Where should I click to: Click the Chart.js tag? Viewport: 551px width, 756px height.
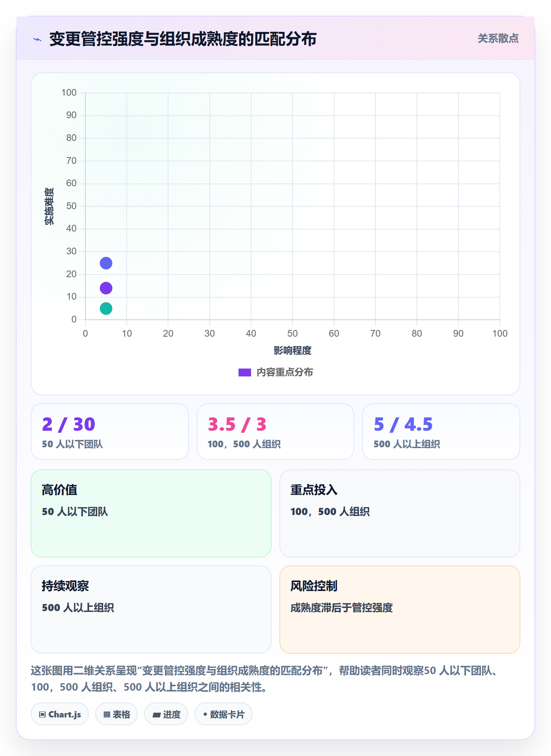point(60,714)
